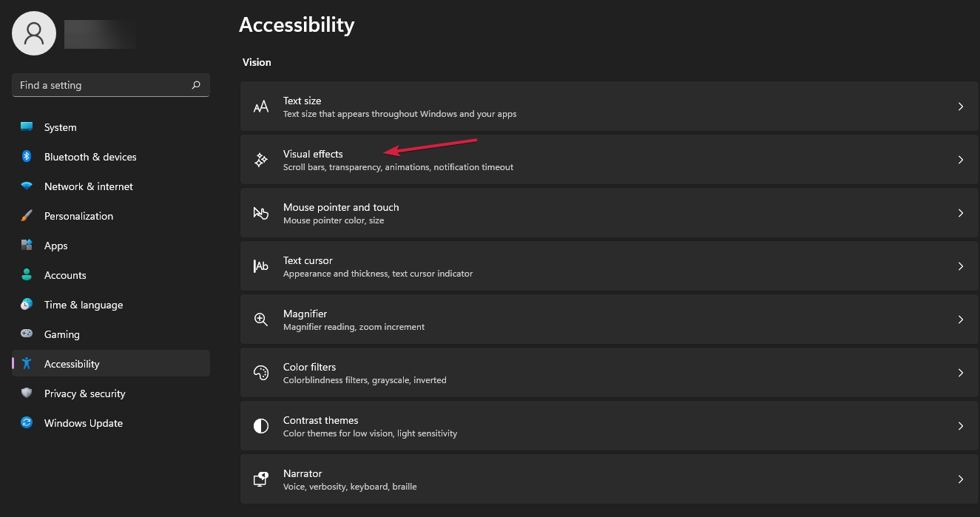Click the Accessibility person icon in sidebar

click(27, 363)
